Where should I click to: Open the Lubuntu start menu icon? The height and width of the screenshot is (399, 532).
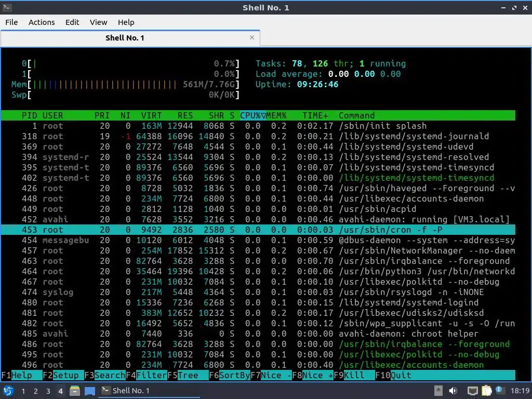[8, 391]
